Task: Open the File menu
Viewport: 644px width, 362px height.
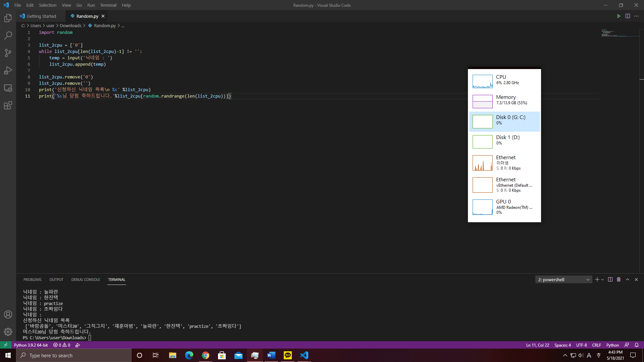Action: 18,5
